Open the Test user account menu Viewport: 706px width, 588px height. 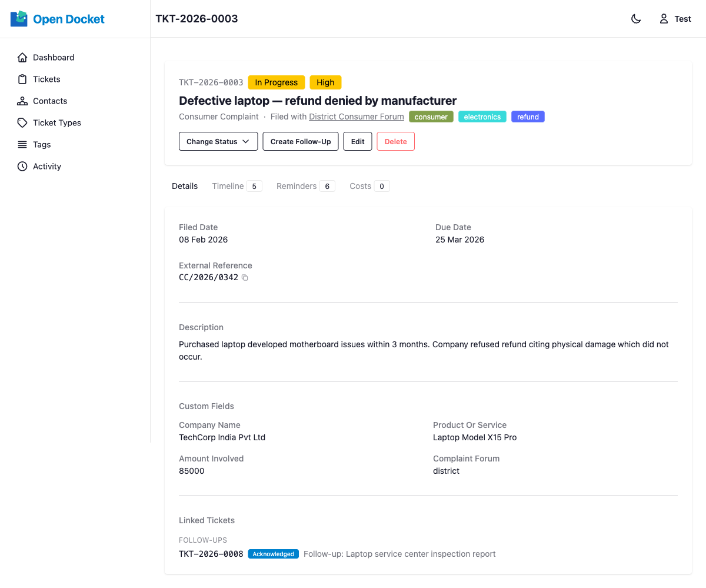pyautogui.click(x=675, y=19)
